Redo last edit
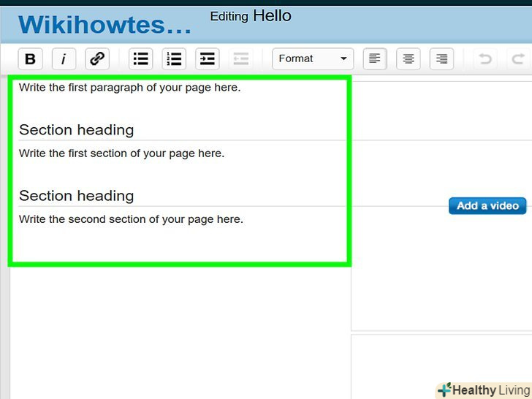 pyautogui.click(x=518, y=59)
